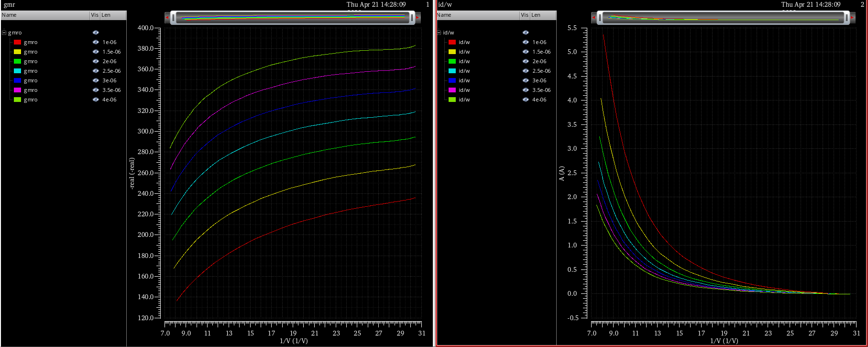Click the red swatch of gmro 1e-06
Image resolution: width=868 pixels, height=347 pixels.
click(x=17, y=42)
